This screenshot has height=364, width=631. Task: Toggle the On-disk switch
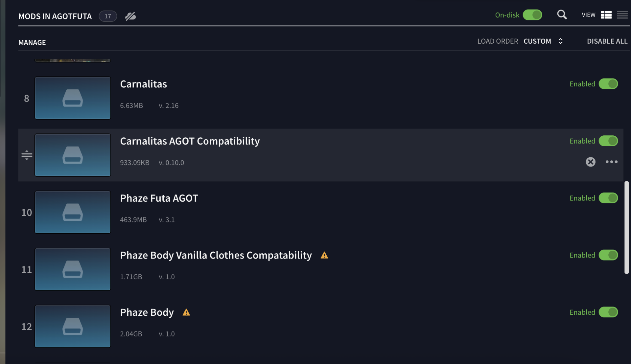click(x=532, y=15)
